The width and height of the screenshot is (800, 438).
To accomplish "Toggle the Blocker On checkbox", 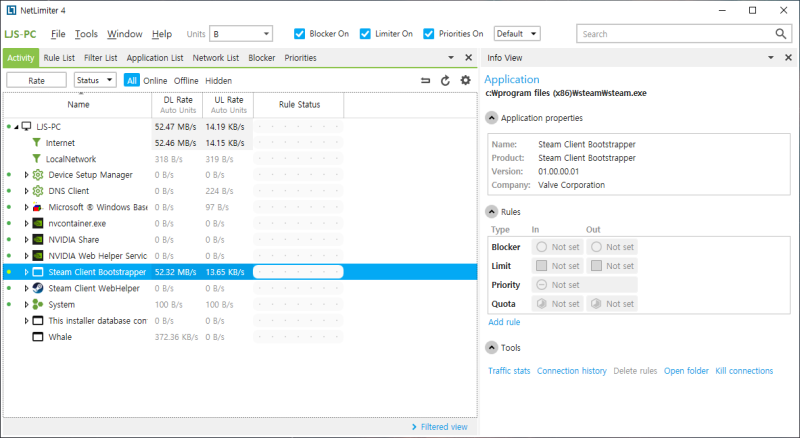I will coord(299,34).
